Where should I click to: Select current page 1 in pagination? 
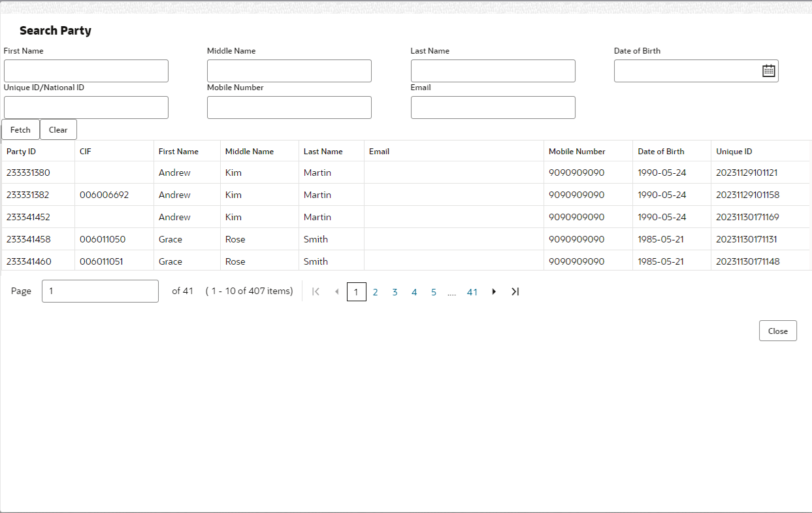pyautogui.click(x=356, y=292)
